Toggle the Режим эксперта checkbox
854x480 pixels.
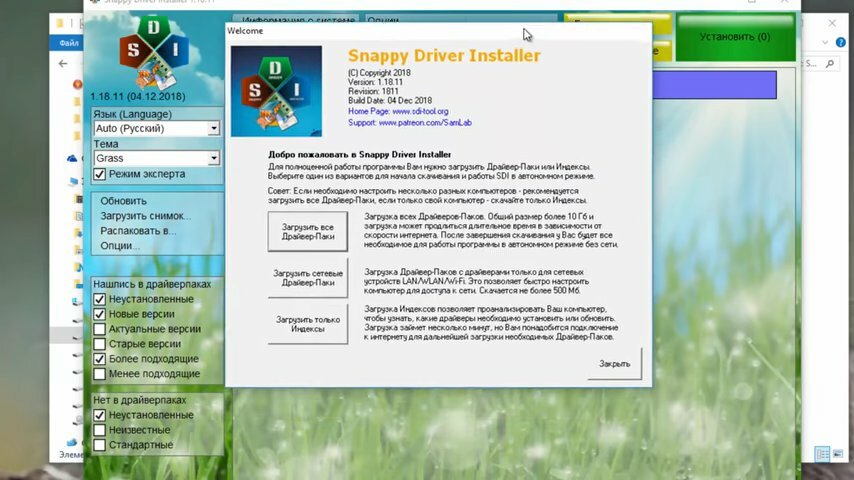[x=99, y=174]
